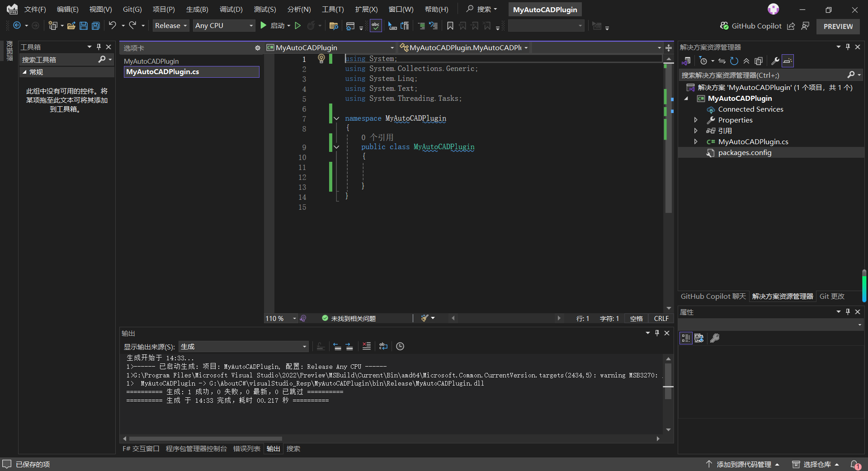
Task: Open the MyAutoCADPlugin project scope dropdown
Action: coord(330,47)
